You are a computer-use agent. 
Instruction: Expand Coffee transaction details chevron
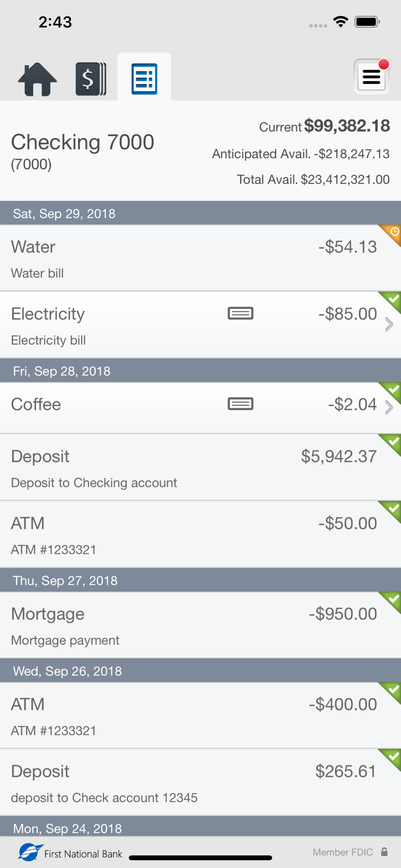[x=389, y=408]
